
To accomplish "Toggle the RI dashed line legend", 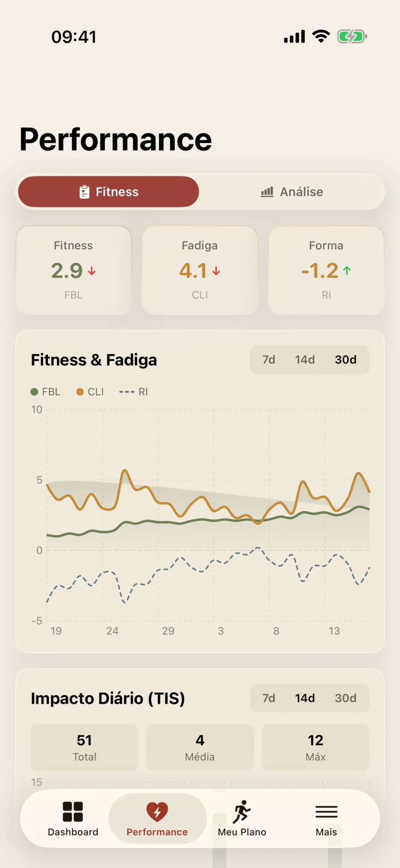I will coord(127,392).
